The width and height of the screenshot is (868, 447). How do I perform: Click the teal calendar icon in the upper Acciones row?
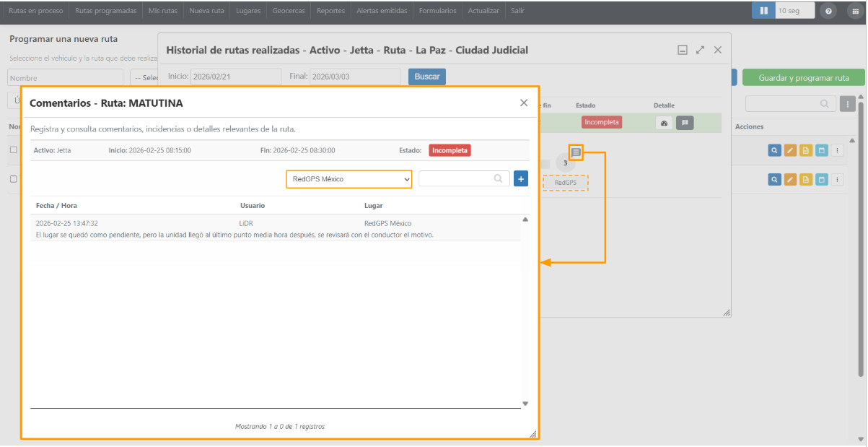822,150
